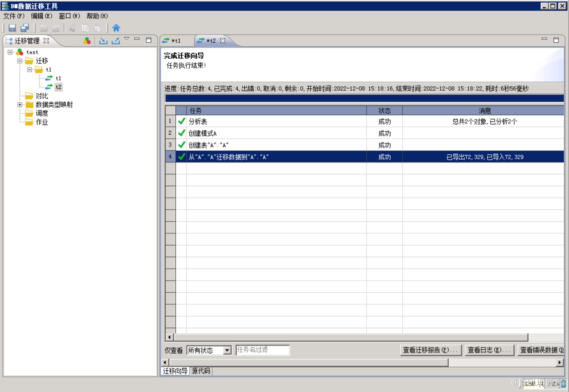Close the *t2 editor tab
The width and height of the screenshot is (569, 392).
223,41
